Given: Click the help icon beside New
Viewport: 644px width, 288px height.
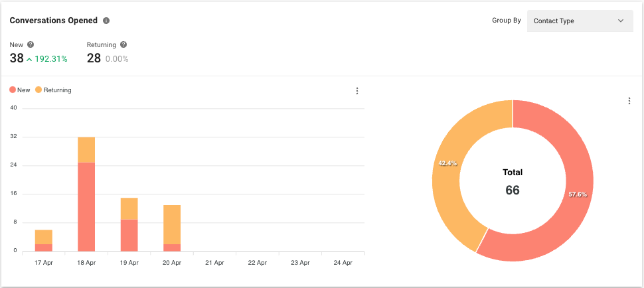Looking at the screenshot, I should (x=31, y=44).
